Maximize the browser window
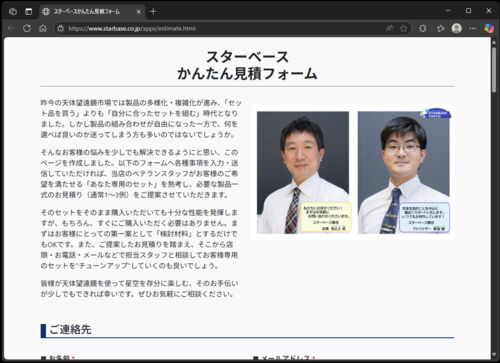500x363 pixels. [x=468, y=11]
